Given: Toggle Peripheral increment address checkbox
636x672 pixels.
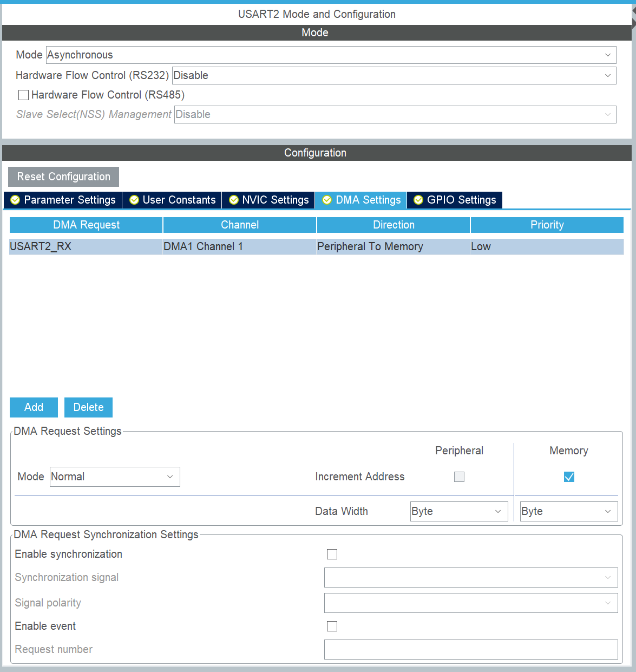Looking at the screenshot, I should tap(459, 477).
